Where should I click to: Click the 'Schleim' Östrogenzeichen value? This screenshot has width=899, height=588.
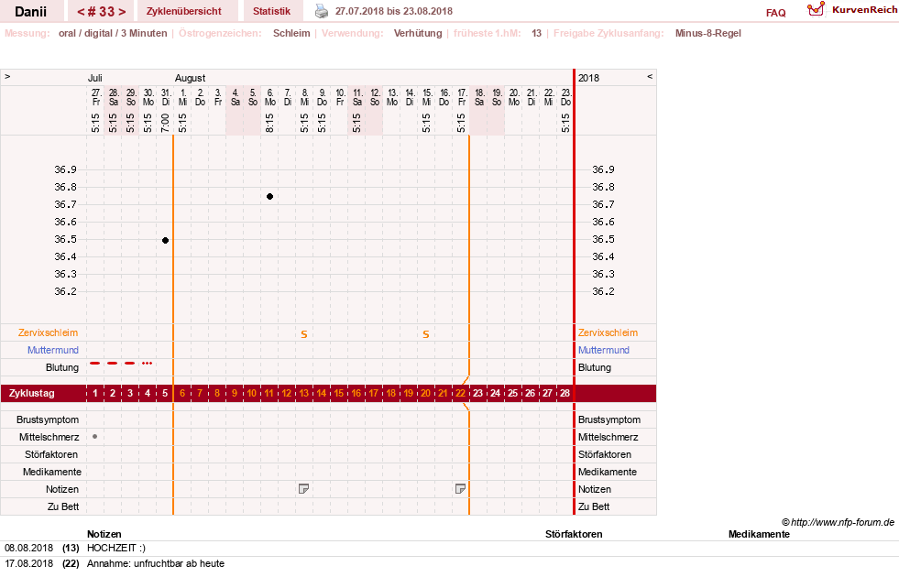click(291, 33)
